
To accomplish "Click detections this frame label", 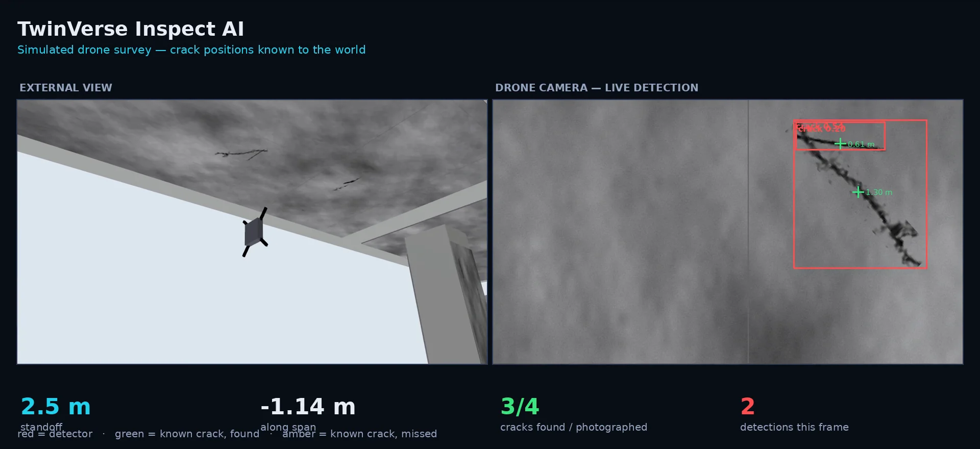I will [x=794, y=427].
